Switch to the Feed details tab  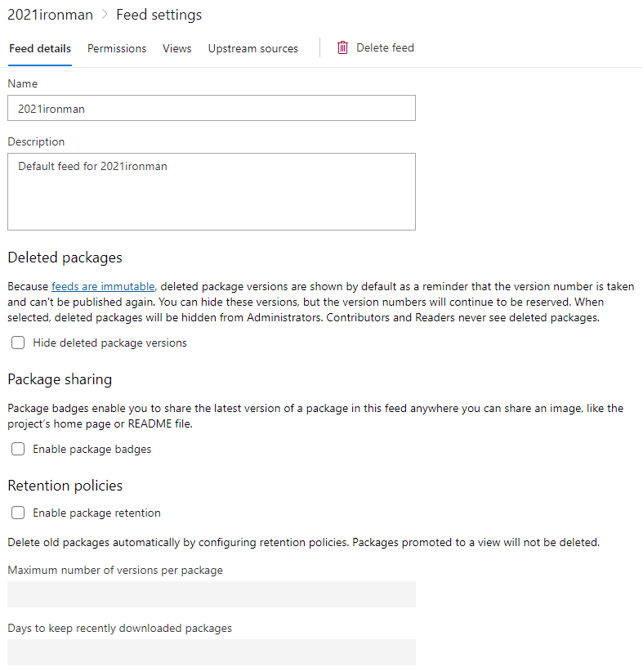40,48
